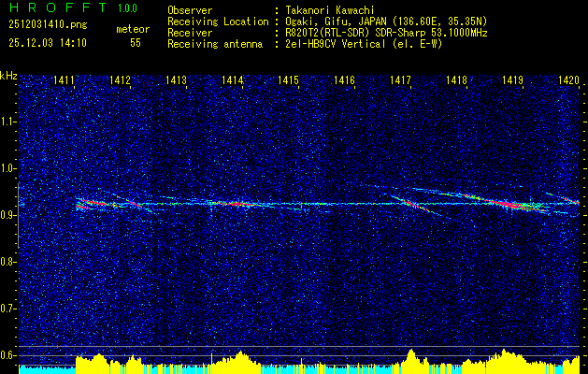Select the file name 2512031410.png

(x=48, y=25)
